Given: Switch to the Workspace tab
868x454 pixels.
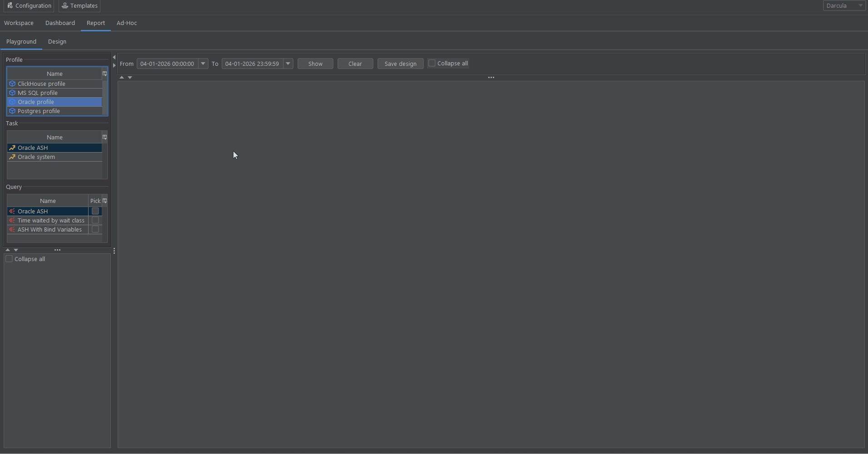Looking at the screenshot, I should click(x=19, y=23).
